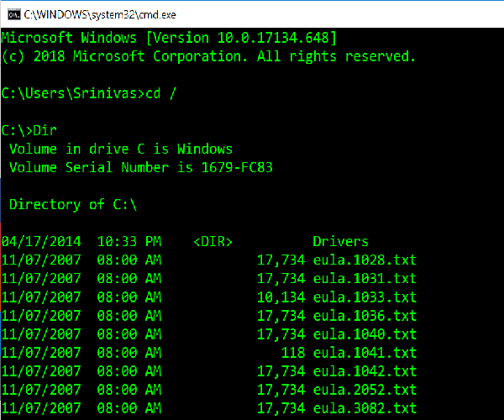Click size 17,734 on eula.1028.txt row
Screen dimensions: 504x420
281,260
